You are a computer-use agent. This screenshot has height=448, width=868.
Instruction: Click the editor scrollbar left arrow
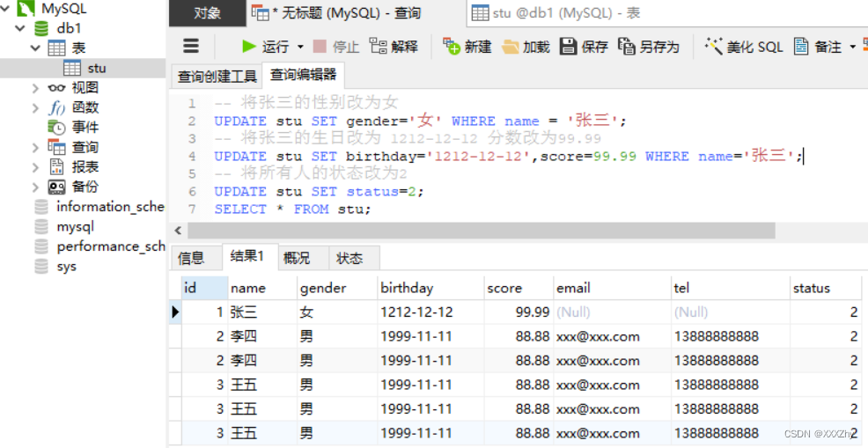point(178,231)
